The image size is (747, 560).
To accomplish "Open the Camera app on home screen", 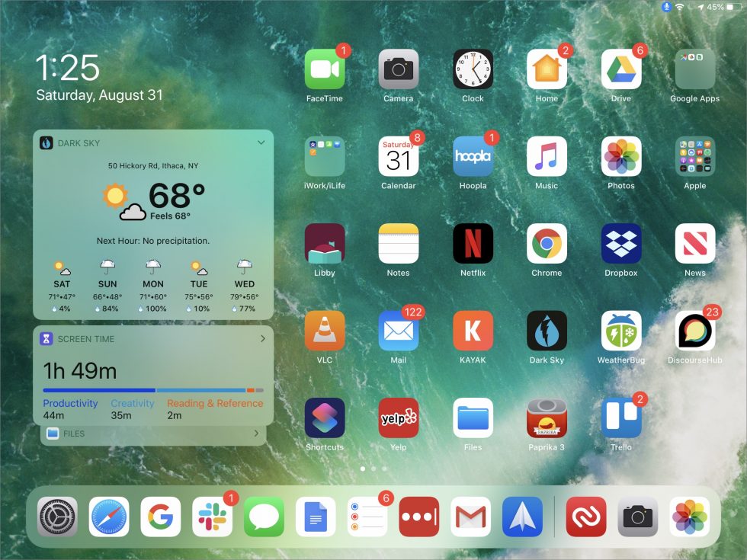I will pos(398,69).
